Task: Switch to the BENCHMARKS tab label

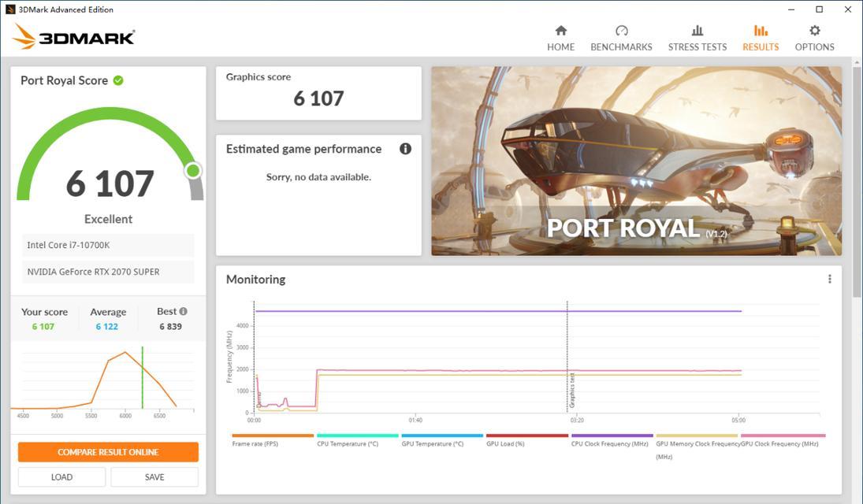Action: [x=621, y=46]
